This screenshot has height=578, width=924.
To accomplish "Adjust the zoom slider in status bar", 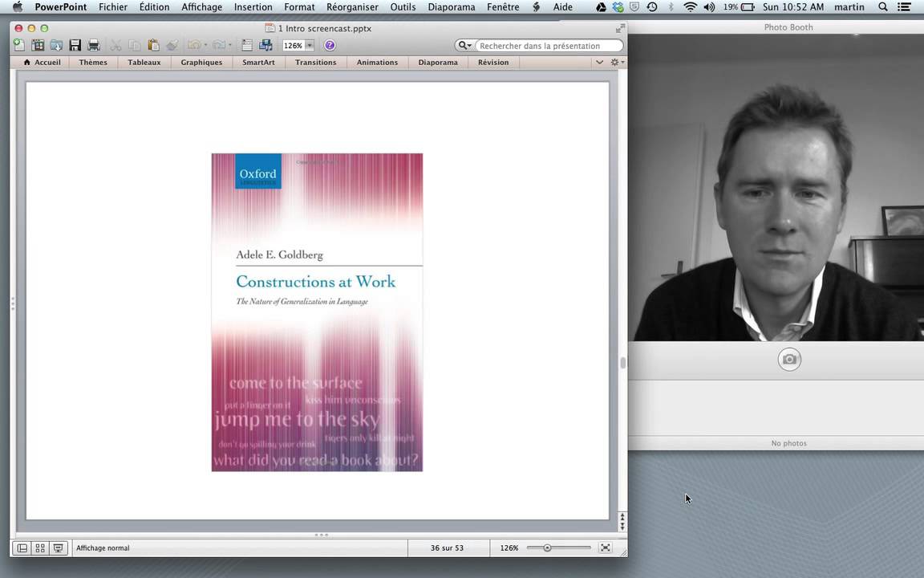I will click(547, 548).
